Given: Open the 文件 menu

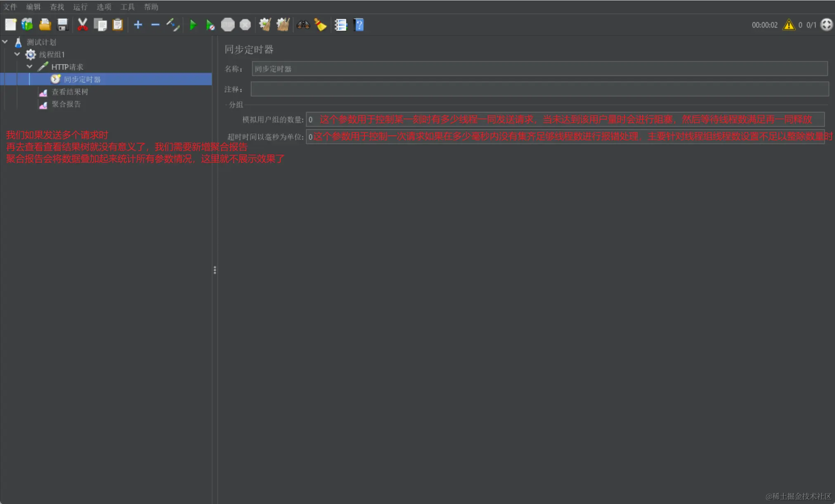Looking at the screenshot, I should [x=10, y=7].
